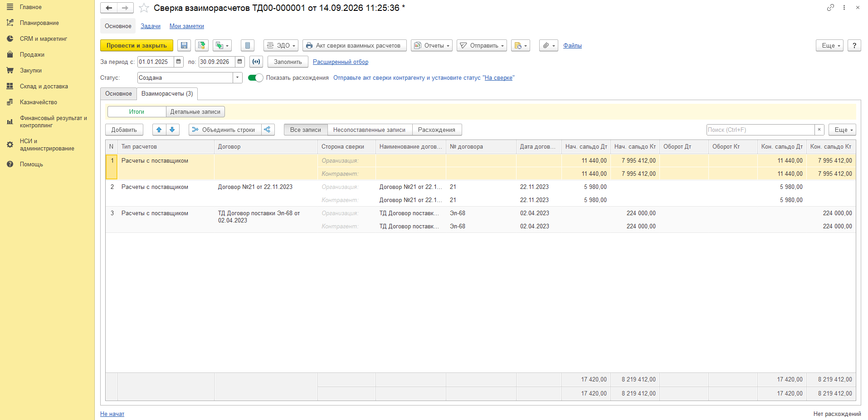Viewport: 868px width, 420px height.
Task: Open the create-based-on icon dropdown
Action: click(x=222, y=45)
